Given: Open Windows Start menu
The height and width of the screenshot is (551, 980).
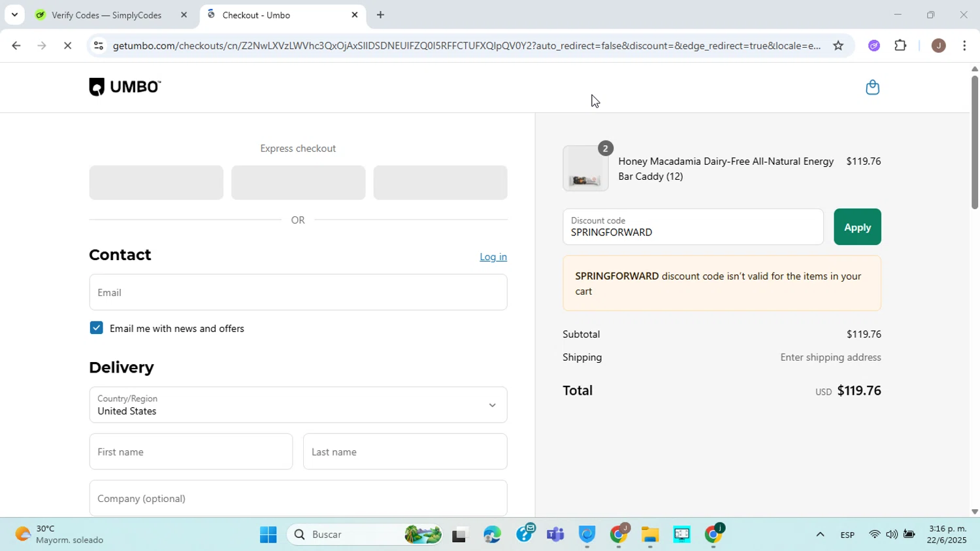Looking at the screenshot, I should [268, 535].
